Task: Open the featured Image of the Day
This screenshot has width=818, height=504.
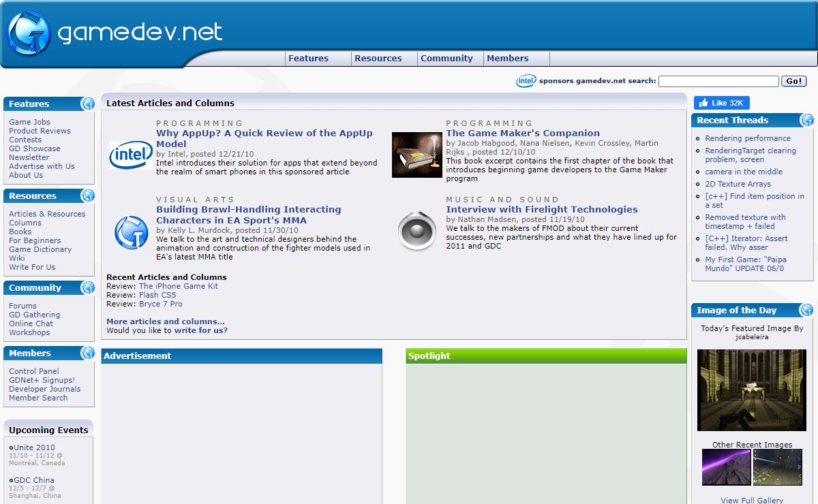Action: [x=752, y=390]
